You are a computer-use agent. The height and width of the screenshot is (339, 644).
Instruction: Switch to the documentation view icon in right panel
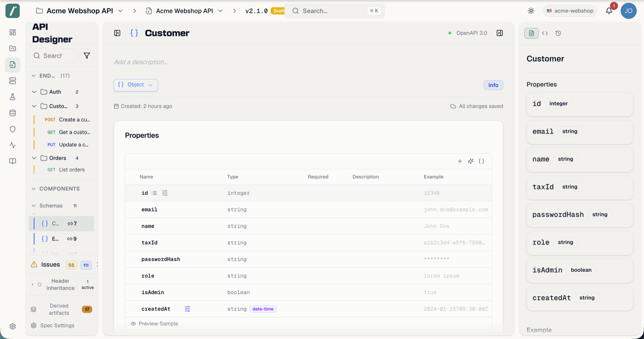[x=531, y=33]
